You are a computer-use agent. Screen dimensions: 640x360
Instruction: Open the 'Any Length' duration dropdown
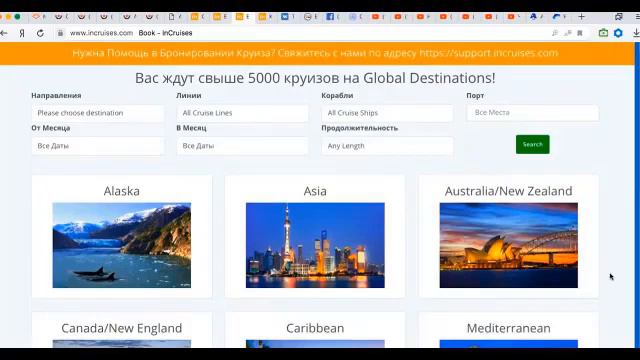(x=387, y=146)
